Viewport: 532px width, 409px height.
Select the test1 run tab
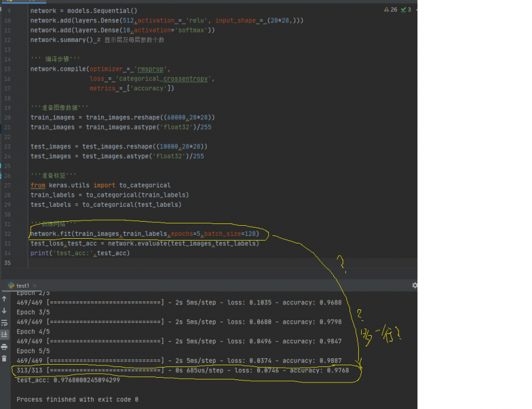pyautogui.click(x=22, y=285)
